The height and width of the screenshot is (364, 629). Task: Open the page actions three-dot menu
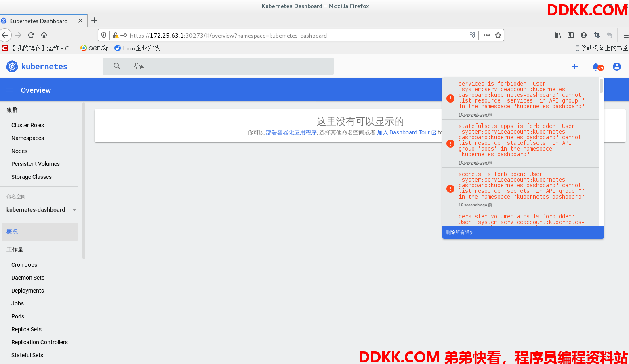[487, 35]
